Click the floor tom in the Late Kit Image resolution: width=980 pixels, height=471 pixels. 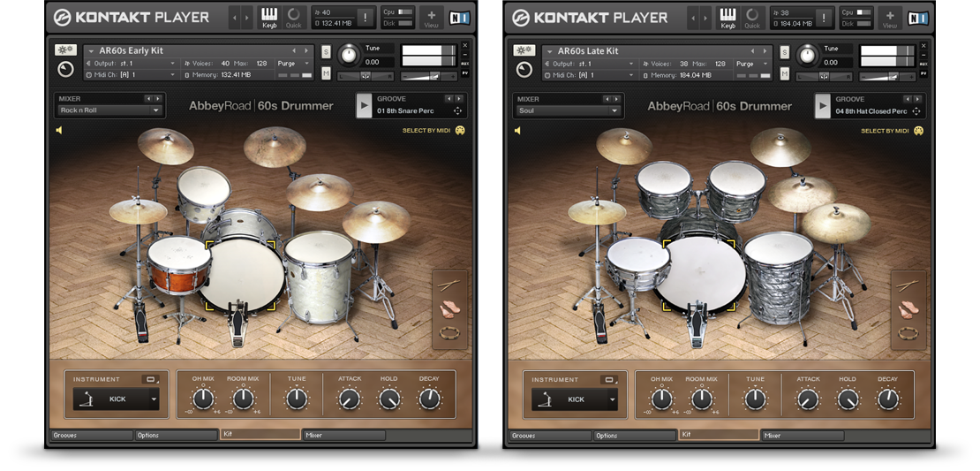[x=779, y=277]
